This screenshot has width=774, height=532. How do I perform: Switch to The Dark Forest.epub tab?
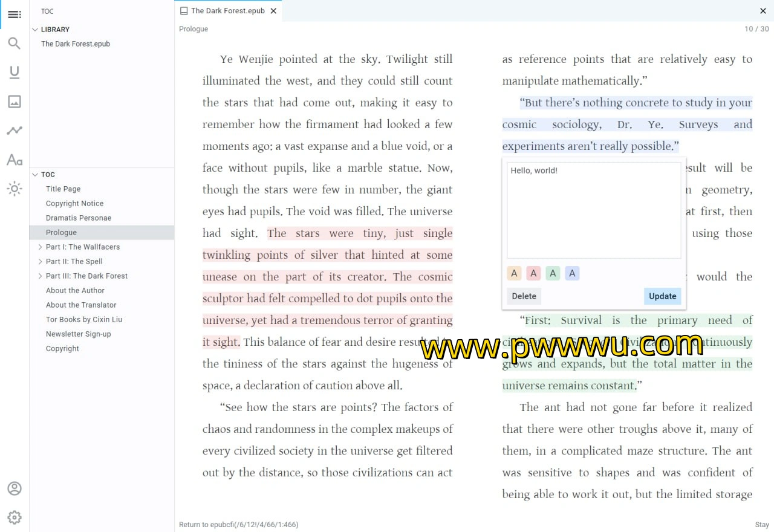[227, 11]
